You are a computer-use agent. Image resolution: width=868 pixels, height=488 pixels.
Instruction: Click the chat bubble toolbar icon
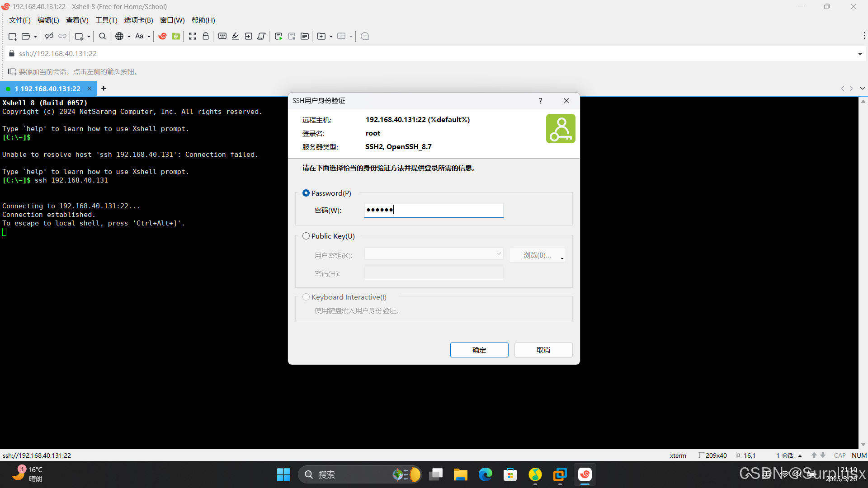pyautogui.click(x=365, y=36)
